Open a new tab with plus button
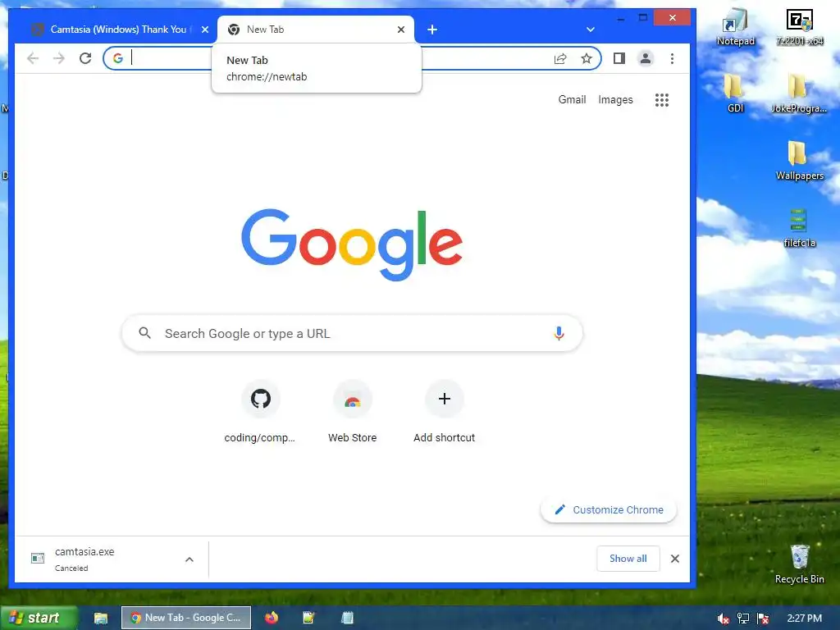Viewport: 840px width, 630px height. click(x=432, y=30)
